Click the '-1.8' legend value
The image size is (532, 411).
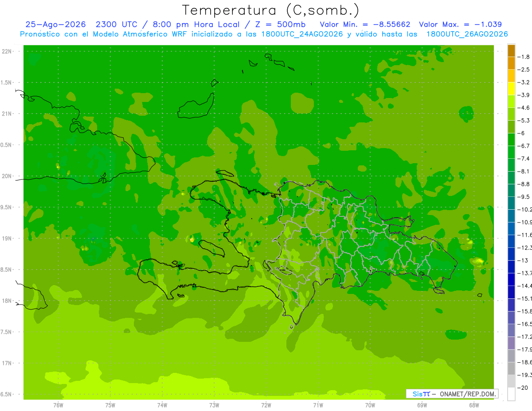tap(524, 57)
